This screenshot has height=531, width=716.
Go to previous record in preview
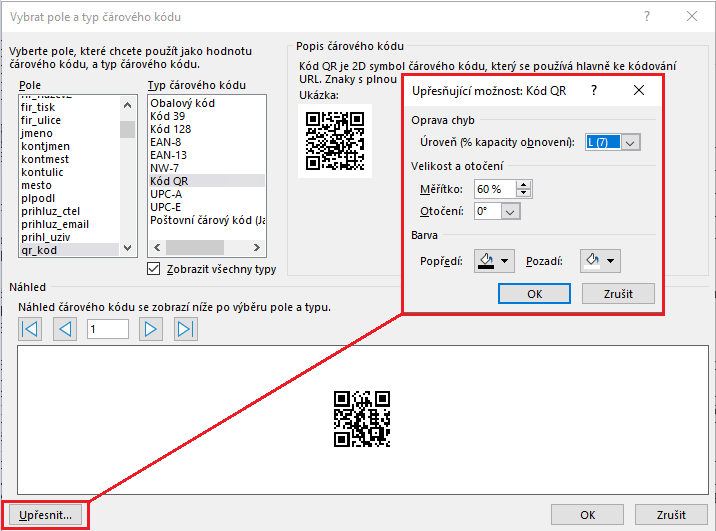pyautogui.click(x=66, y=329)
